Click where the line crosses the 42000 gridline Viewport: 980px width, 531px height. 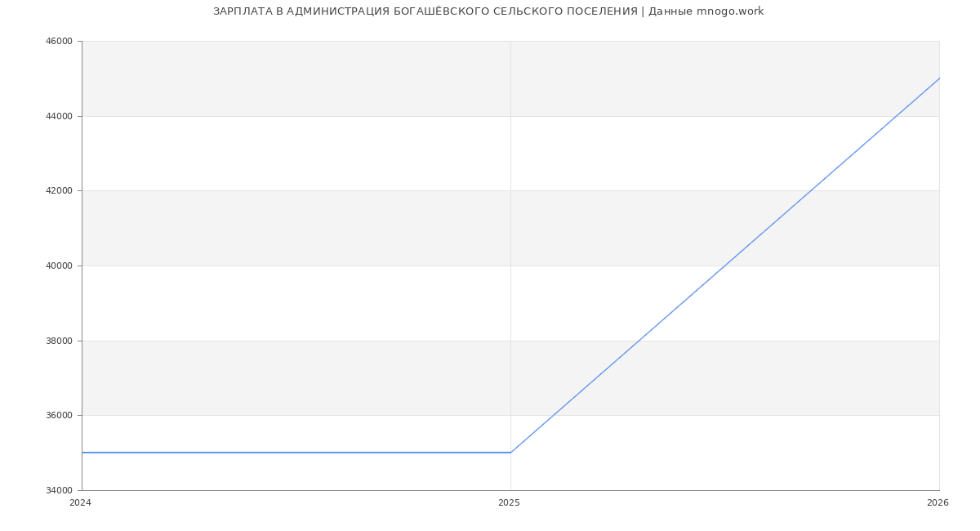coord(811,190)
